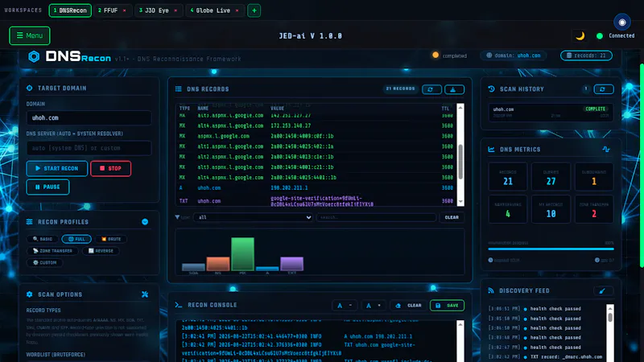Screen dimensions: 644x362
Task: Start the scan with Start Recon
Action: (56, 168)
